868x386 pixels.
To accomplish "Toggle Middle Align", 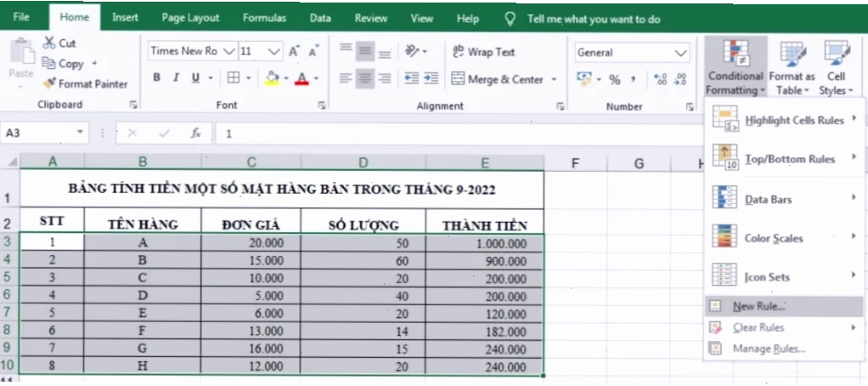I will click(x=365, y=51).
